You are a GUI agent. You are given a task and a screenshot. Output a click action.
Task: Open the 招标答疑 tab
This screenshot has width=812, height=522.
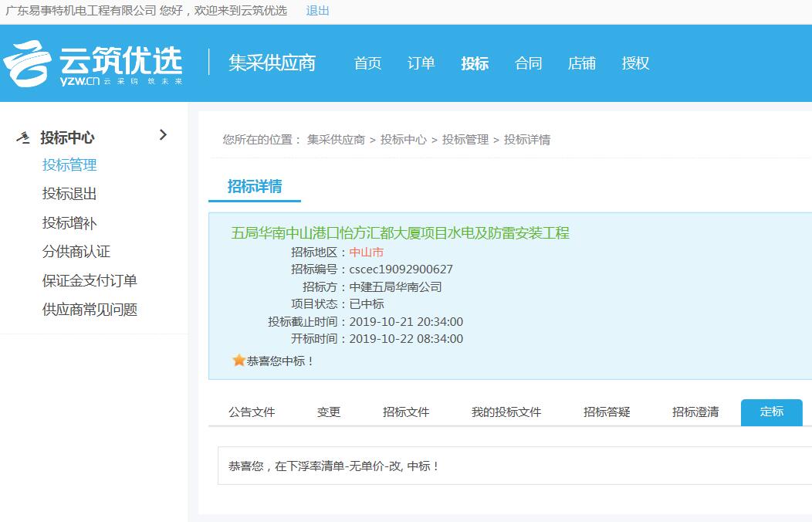(607, 412)
